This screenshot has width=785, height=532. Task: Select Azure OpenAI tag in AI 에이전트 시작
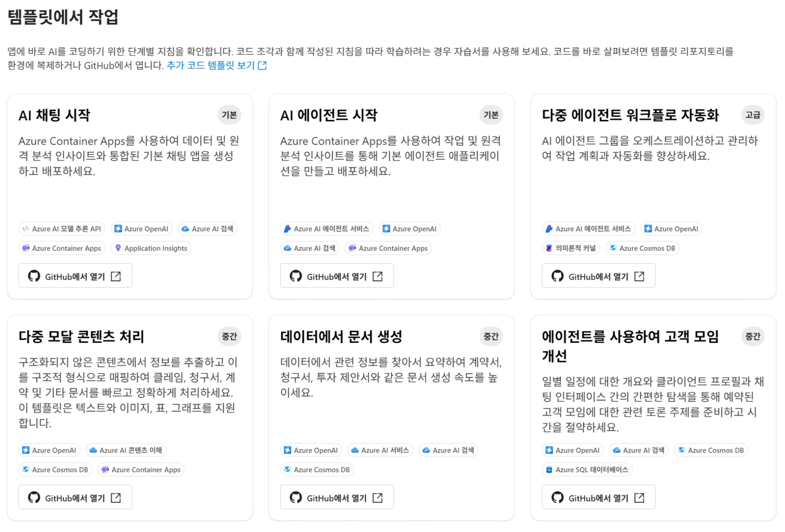[x=410, y=229]
